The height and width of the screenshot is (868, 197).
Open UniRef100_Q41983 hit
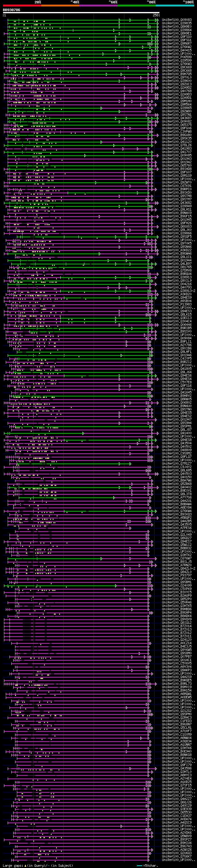177,149
